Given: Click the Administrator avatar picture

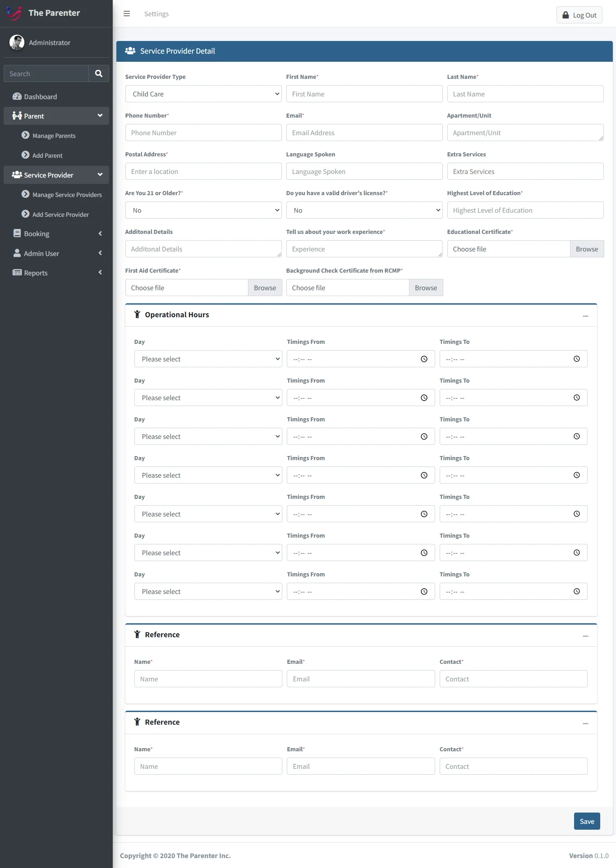Looking at the screenshot, I should point(17,42).
